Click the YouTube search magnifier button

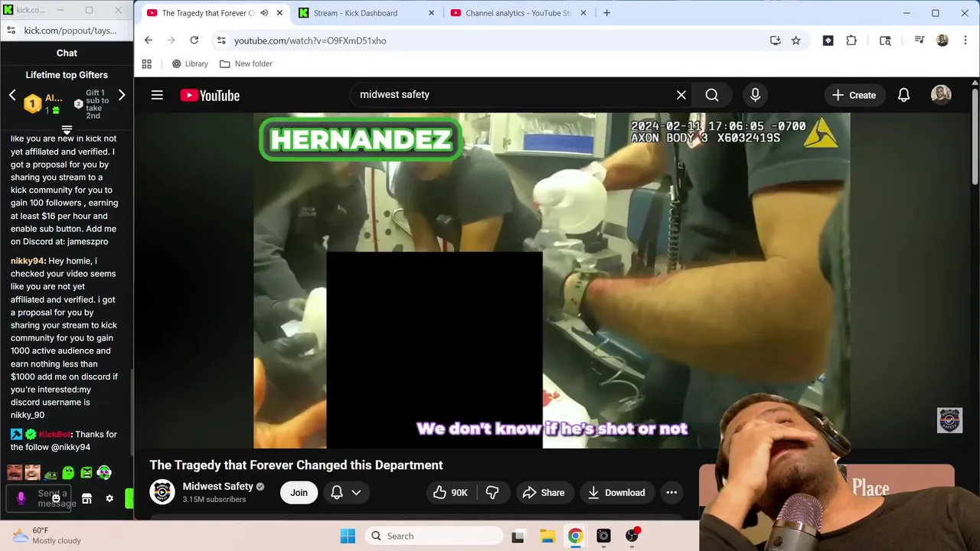point(712,95)
